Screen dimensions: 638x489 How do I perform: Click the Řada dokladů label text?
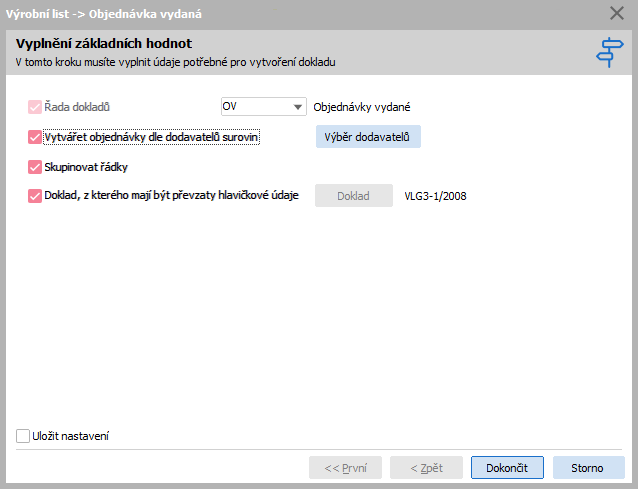(x=77, y=107)
